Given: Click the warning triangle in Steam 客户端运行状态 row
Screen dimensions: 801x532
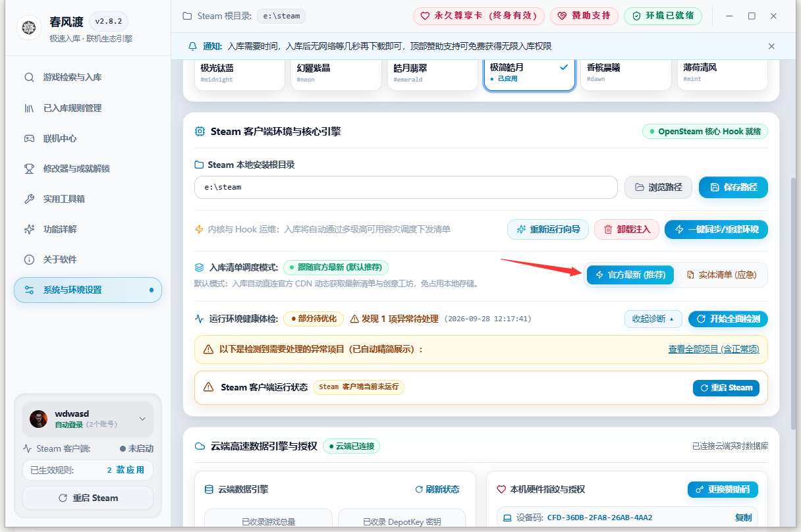Looking at the screenshot, I should click(209, 387).
